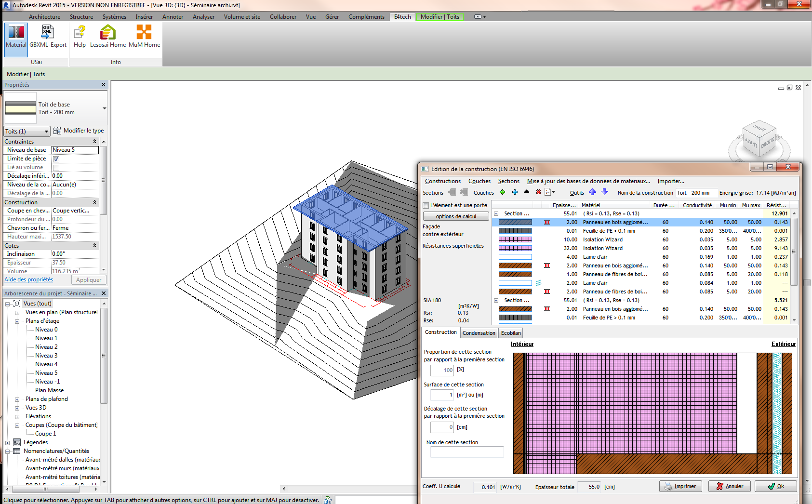The width and height of the screenshot is (812, 504).
Task: Click the 'Nom de cette section' input field
Action: pos(466,452)
